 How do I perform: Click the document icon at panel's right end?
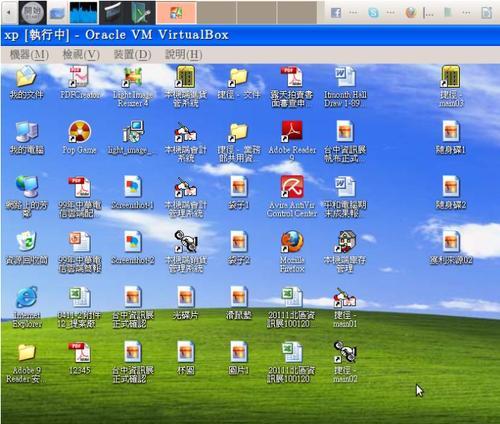[486, 13]
